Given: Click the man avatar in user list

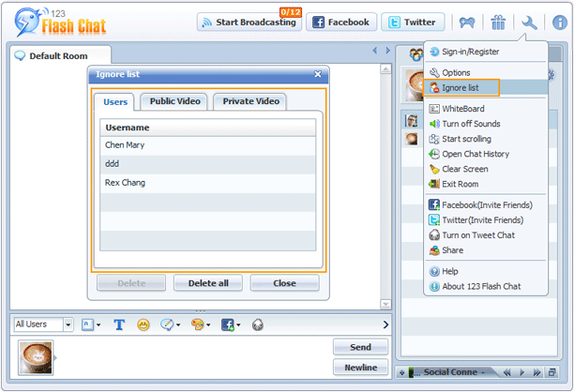Looking at the screenshot, I should click(412, 120).
